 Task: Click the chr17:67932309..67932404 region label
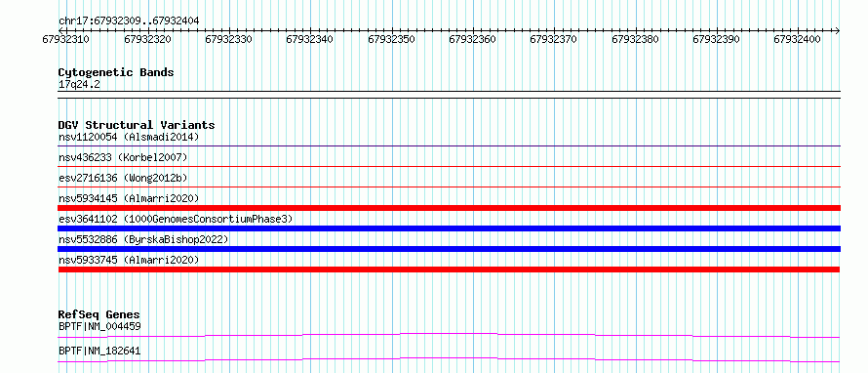[129, 21]
